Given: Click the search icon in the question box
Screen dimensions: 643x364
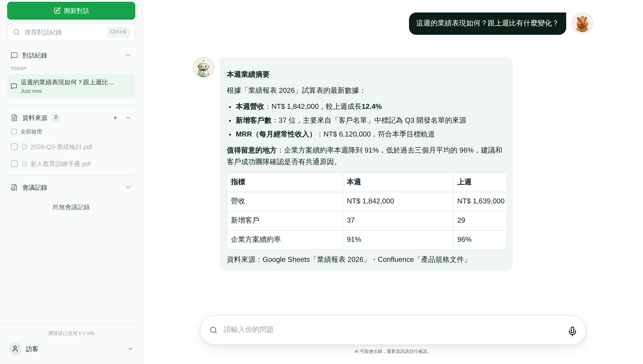Looking at the screenshot, I should tap(213, 330).
